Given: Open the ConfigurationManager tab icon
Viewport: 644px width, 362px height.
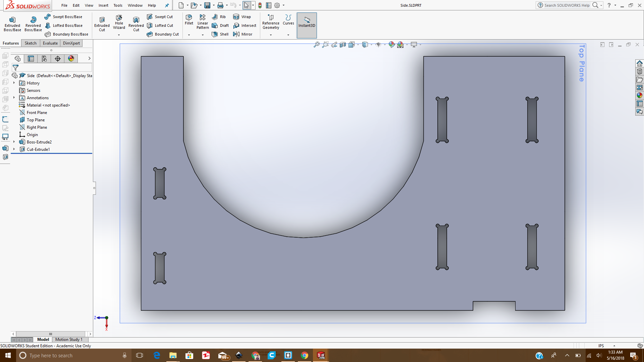Looking at the screenshot, I should (44, 59).
